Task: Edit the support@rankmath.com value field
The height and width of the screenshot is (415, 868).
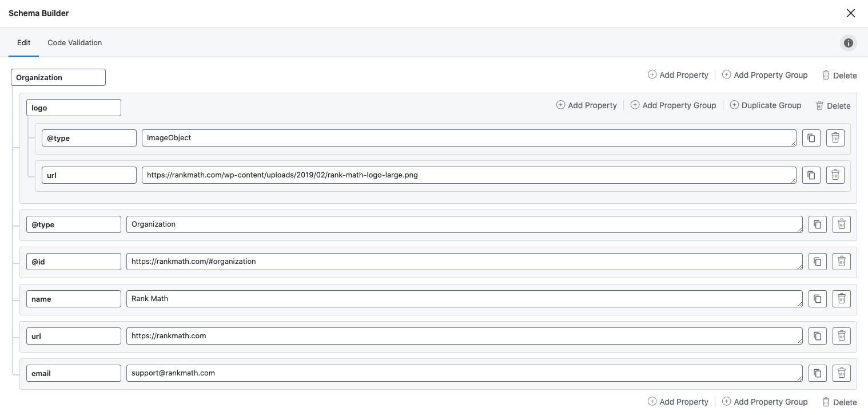Action: tap(464, 373)
